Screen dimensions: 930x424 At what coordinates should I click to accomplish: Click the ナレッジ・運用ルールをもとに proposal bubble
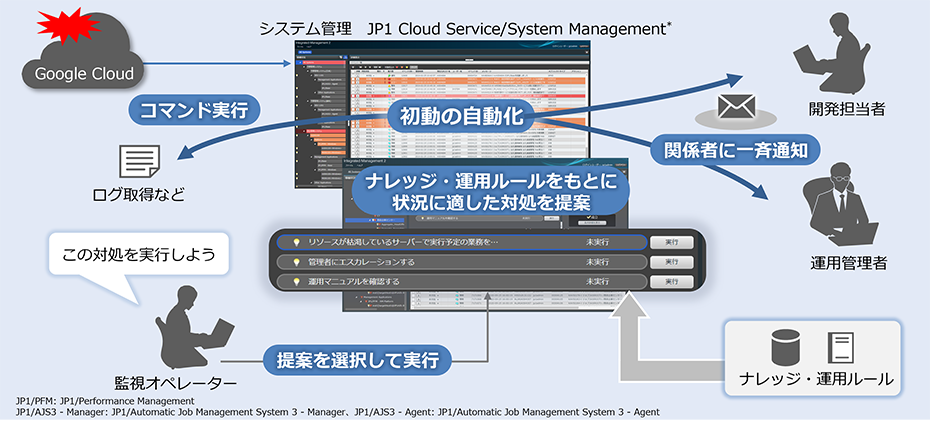[491, 190]
